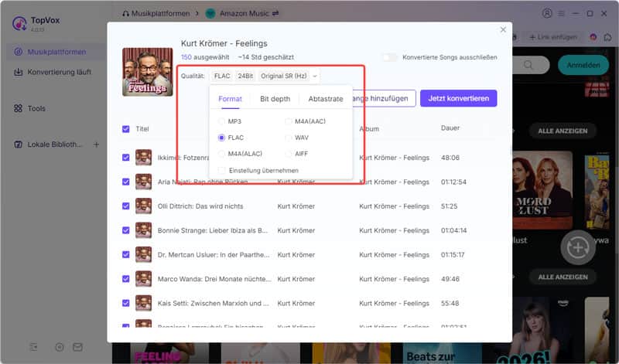
Task: Click the search magnifier in Amazon Music
Action: coord(528,65)
